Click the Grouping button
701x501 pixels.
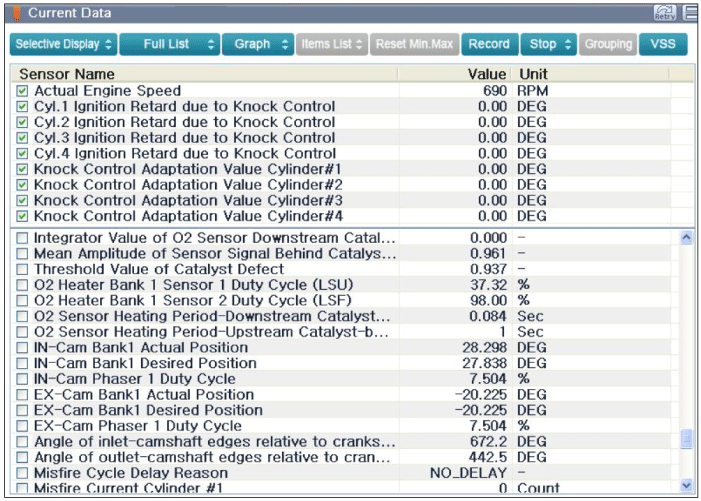pos(608,44)
